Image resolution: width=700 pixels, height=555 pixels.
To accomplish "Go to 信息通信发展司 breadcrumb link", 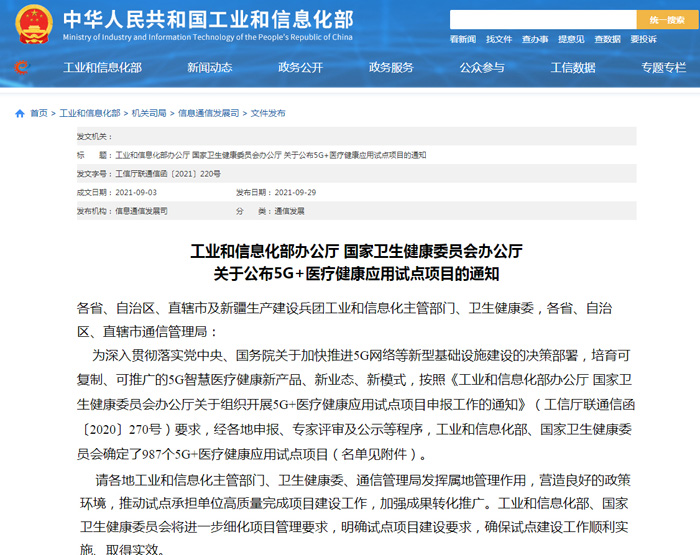I will pos(208,113).
